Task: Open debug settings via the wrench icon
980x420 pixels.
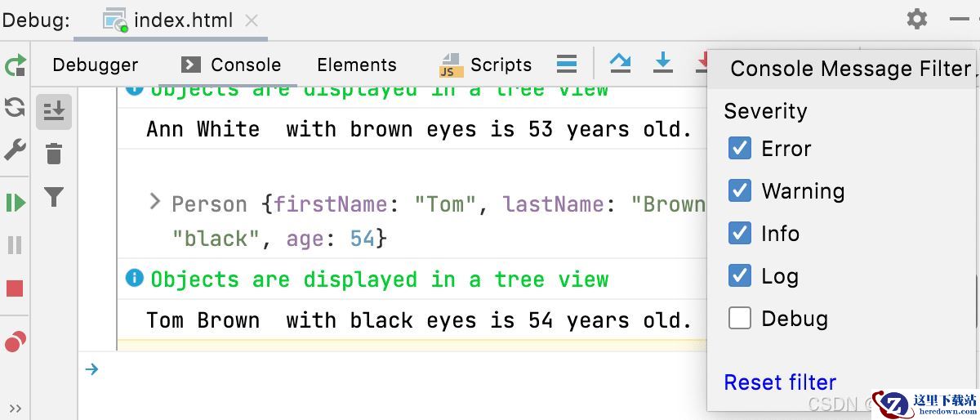Action: click(x=15, y=150)
